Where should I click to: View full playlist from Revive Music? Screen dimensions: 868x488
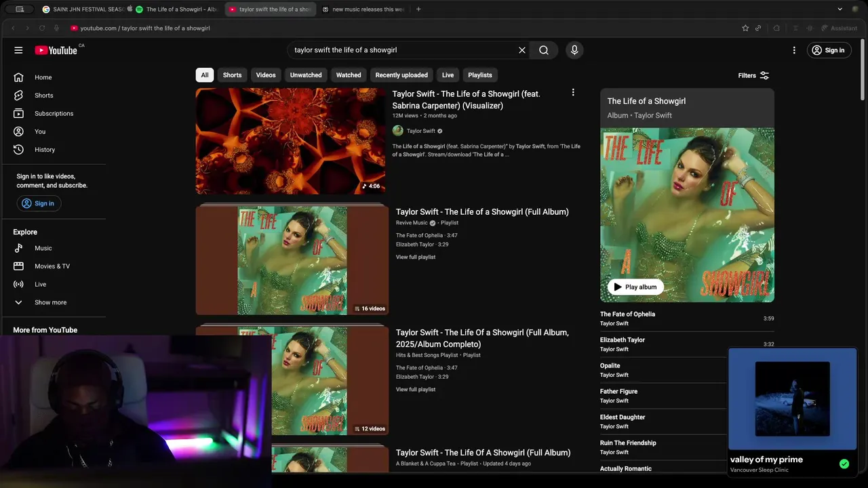click(x=416, y=257)
